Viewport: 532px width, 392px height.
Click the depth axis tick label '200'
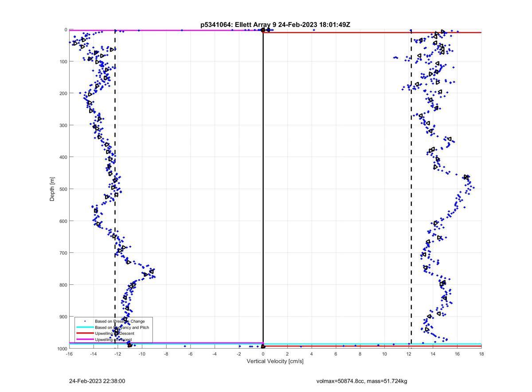click(63, 93)
